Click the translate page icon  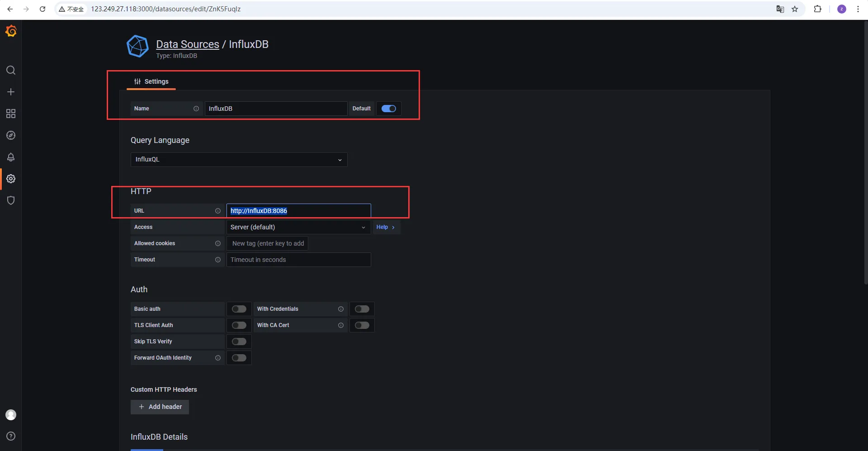click(780, 9)
